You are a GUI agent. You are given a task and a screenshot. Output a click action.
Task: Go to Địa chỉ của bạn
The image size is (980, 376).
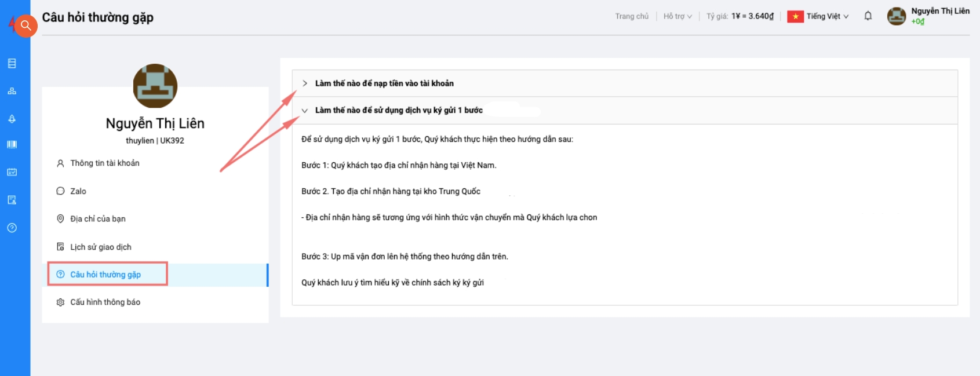point(97,219)
